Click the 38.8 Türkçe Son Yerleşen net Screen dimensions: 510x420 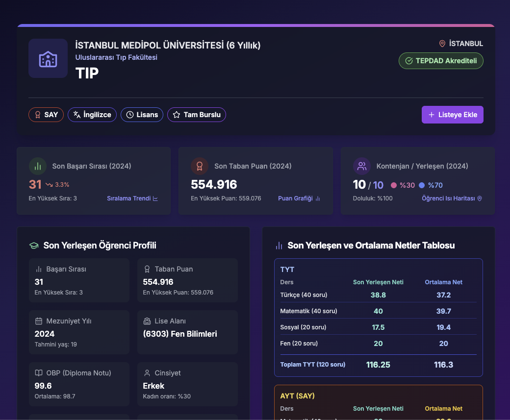(378, 295)
